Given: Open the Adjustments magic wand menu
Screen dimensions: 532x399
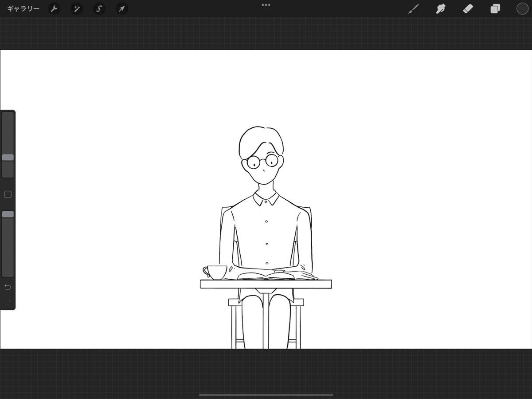Looking at the screenshot, I should click(77, 9).
